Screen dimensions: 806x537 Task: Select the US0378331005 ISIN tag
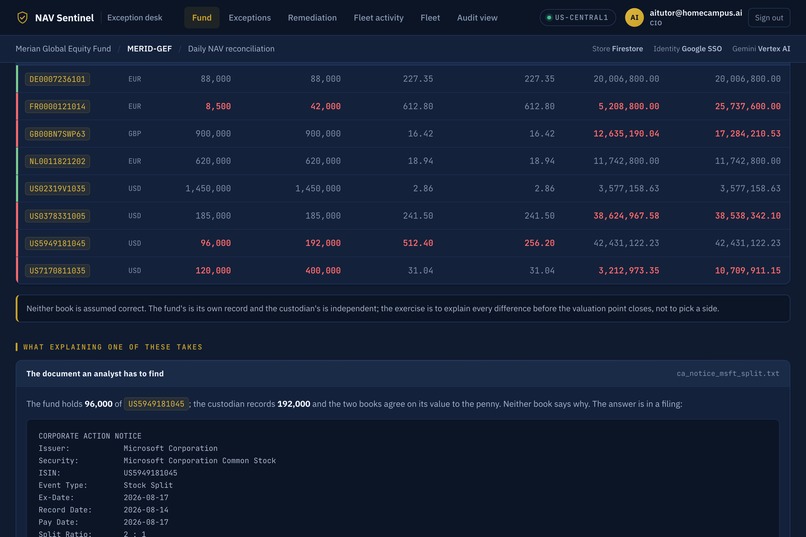click(58, 216)
